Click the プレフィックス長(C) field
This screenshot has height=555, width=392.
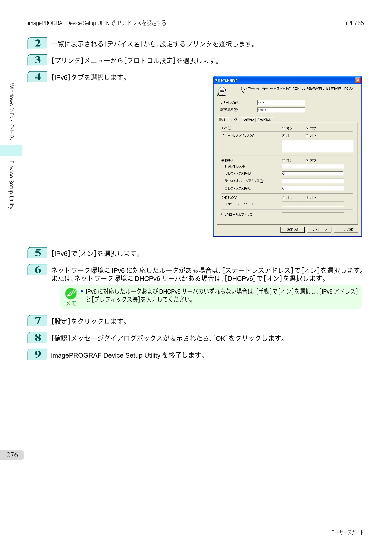point(313,188)
